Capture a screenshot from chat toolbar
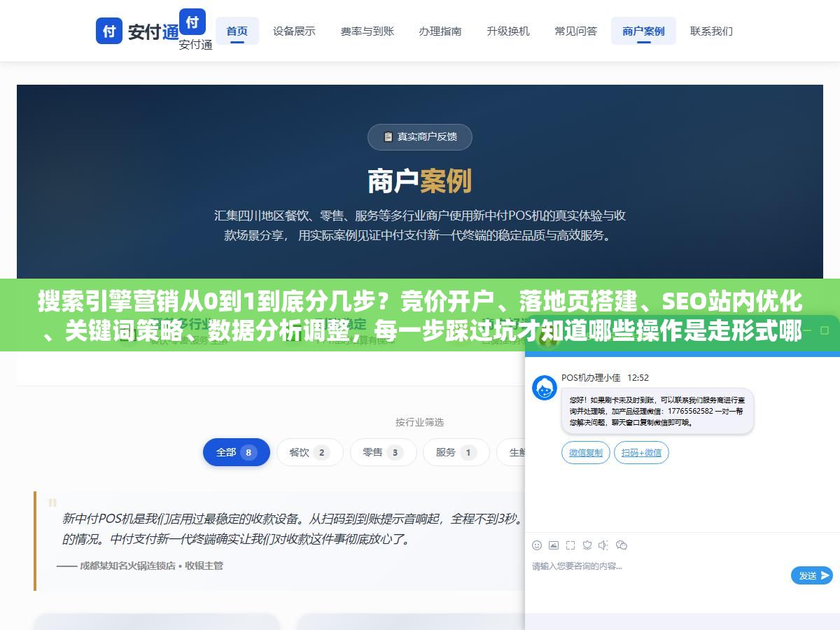The image size is (840, 630). 570,545
